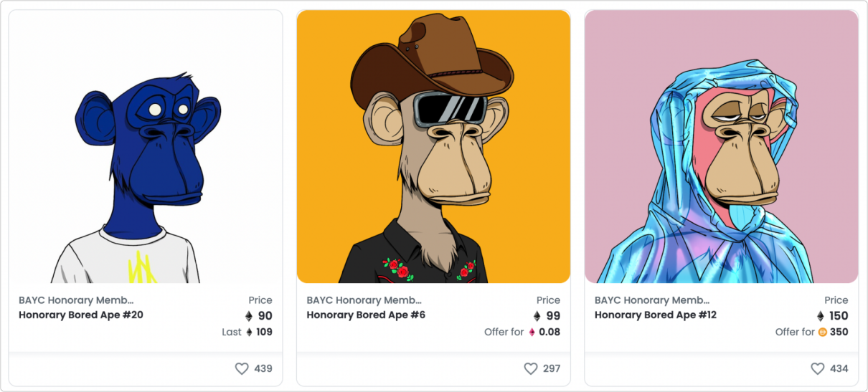Click the Ethereum icon beside last price 109
Viewport: 868px width, 392px height.
pos(249,332)
